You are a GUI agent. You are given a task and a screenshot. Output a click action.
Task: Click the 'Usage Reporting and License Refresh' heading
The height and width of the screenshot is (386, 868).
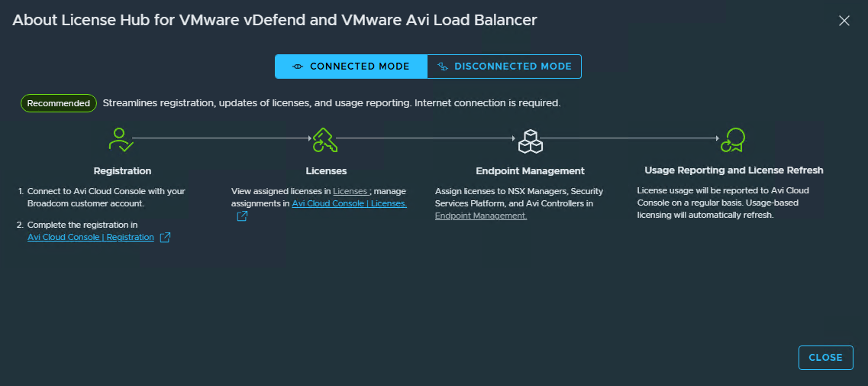734,170
